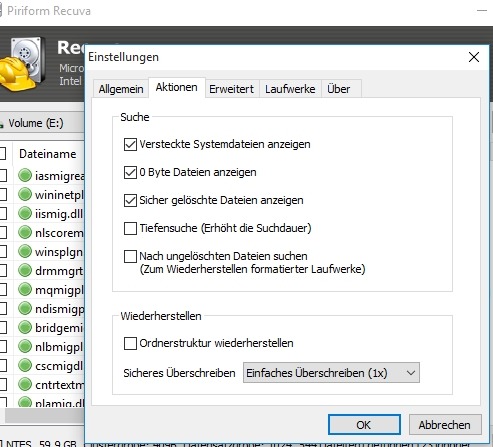Click green status dot for cscmigdl file

pos(25,366)
